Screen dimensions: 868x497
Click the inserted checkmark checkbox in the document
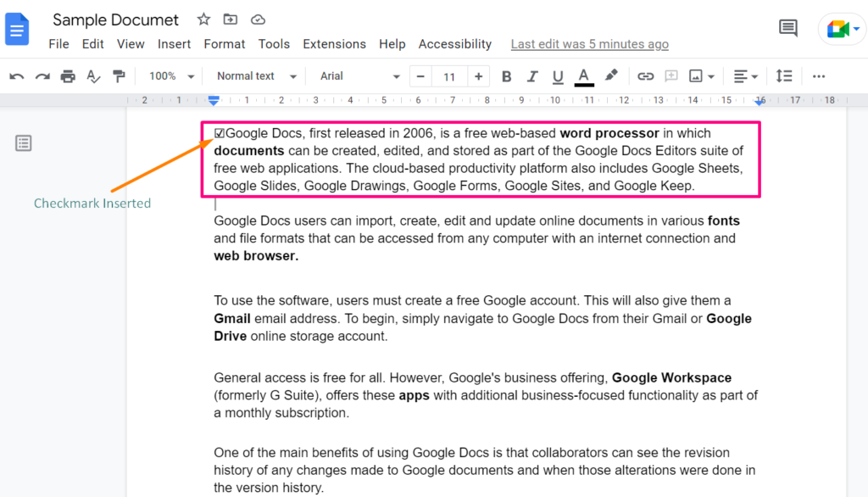pyautogui.click(x=219, y=132)
